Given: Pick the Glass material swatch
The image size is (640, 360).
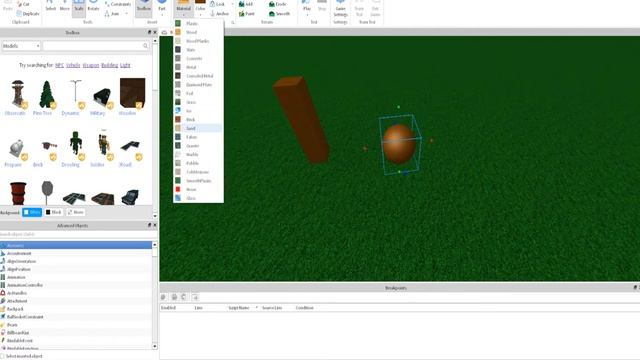Looking at the screenshot, I should point(178,198).
